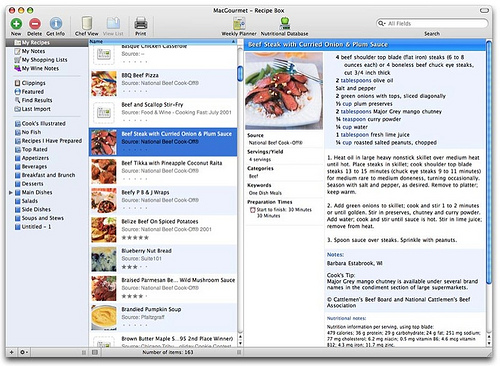Open the gear action menu below the sidebar
Viewport: 500px width, 366px height.
(24, 352)
